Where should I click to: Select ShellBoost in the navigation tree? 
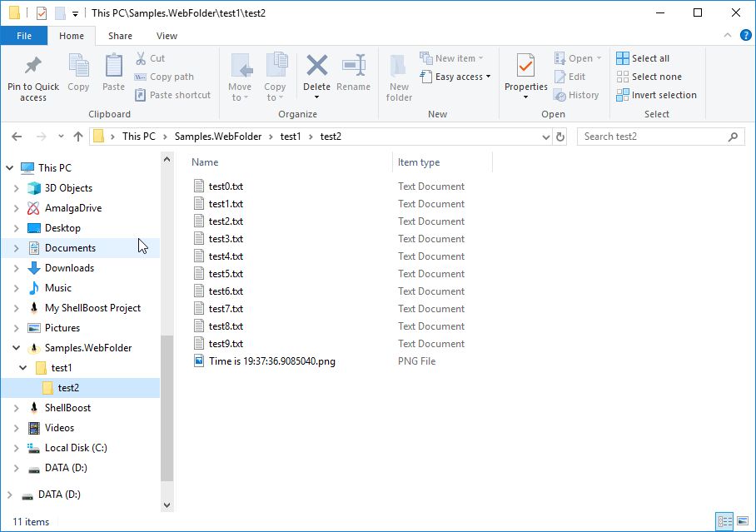click(x=67, y=408)
